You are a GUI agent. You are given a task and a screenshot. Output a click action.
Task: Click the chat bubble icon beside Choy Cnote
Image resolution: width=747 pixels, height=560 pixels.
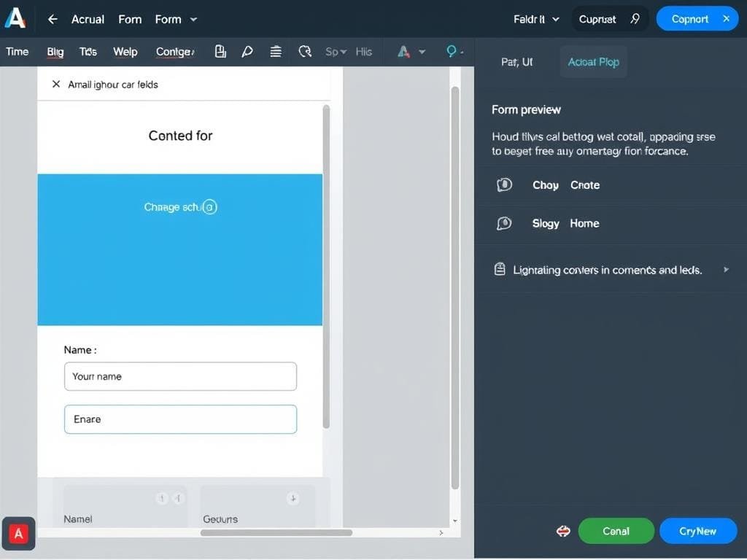tap(504, 185)
